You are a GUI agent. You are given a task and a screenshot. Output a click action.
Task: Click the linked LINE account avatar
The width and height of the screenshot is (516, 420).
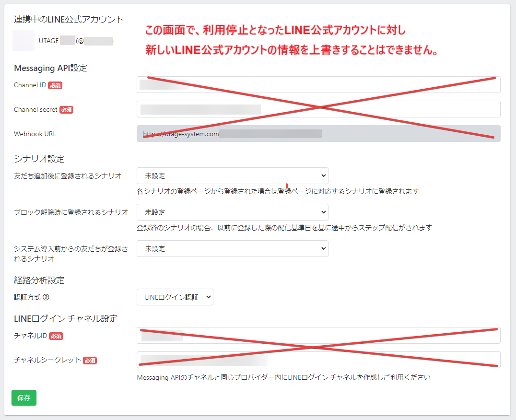(23, 41)
